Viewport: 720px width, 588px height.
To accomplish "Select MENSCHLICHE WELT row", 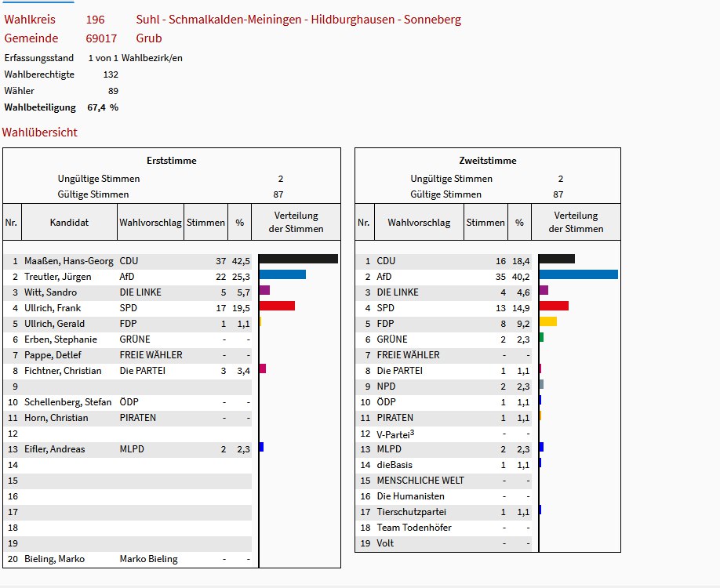I will 444,481.
